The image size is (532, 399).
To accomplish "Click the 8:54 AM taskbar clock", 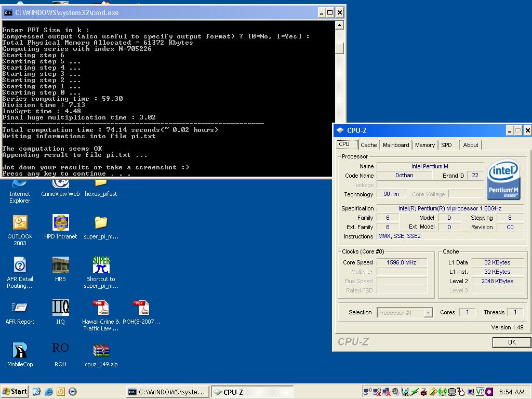I will coord(512,392).
